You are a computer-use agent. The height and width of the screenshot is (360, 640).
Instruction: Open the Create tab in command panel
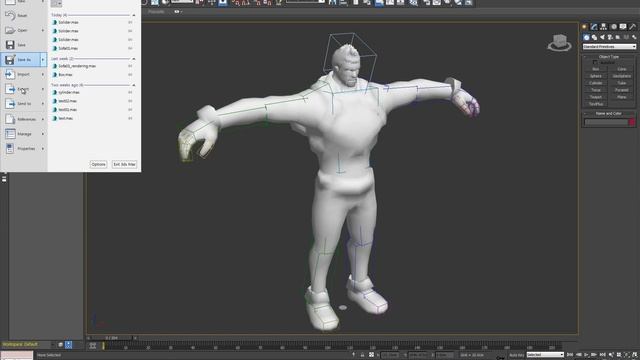tap(585, 27)
